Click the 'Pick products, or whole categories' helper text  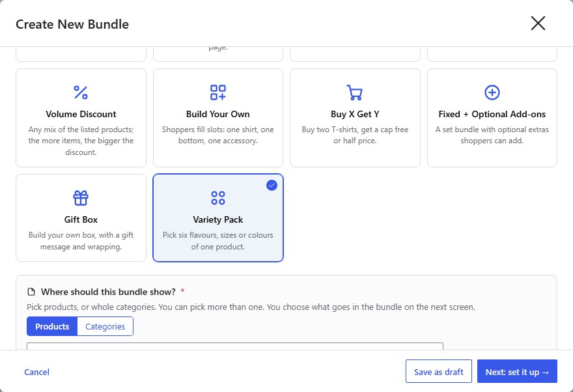pos(251,307)
